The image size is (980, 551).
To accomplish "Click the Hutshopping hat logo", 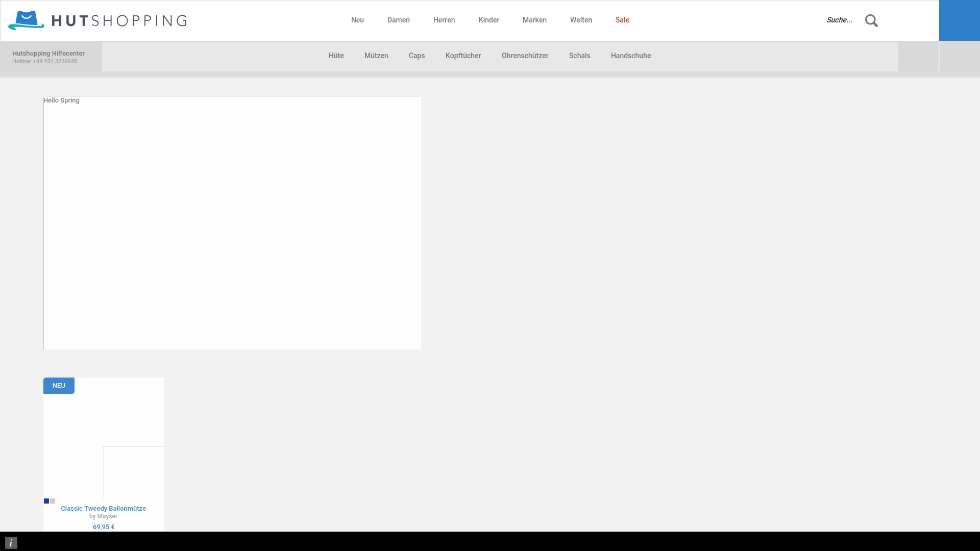I will point(26,20).
